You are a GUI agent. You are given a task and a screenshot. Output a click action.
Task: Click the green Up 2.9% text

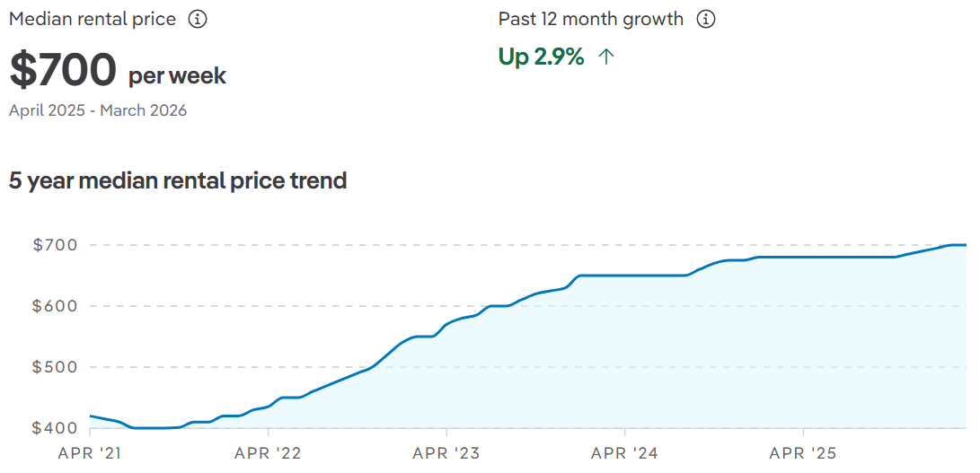pos(541,57)
